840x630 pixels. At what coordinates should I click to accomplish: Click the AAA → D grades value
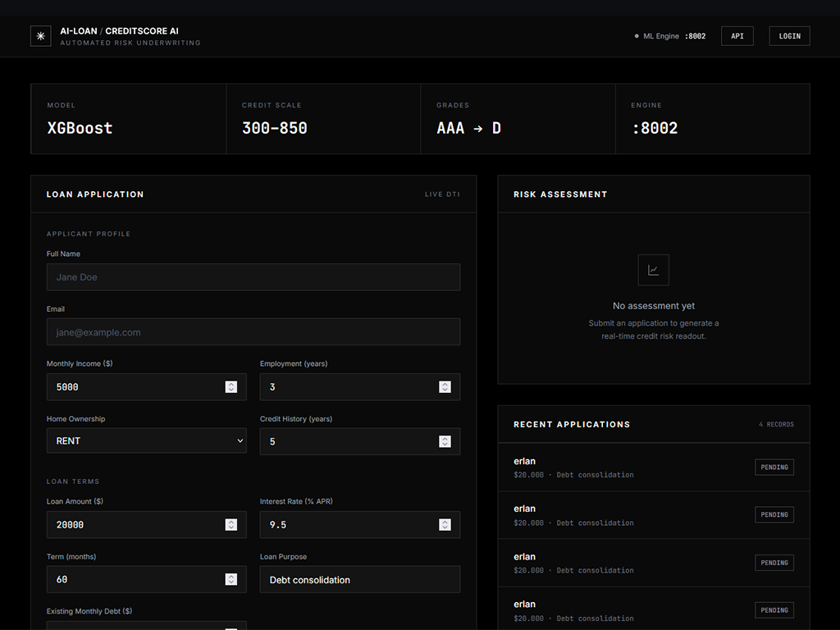tap(468, 128)
